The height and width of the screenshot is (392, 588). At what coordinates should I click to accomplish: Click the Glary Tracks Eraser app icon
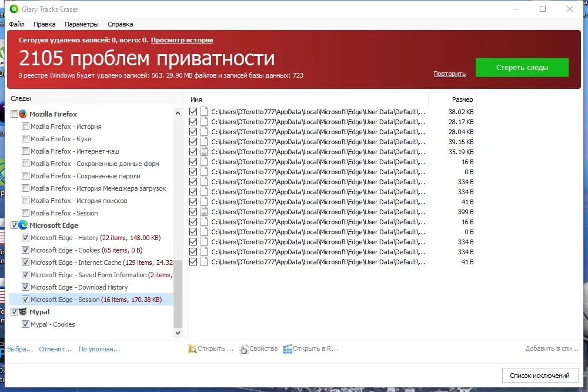pyautogui.click(x=14, y=9)
